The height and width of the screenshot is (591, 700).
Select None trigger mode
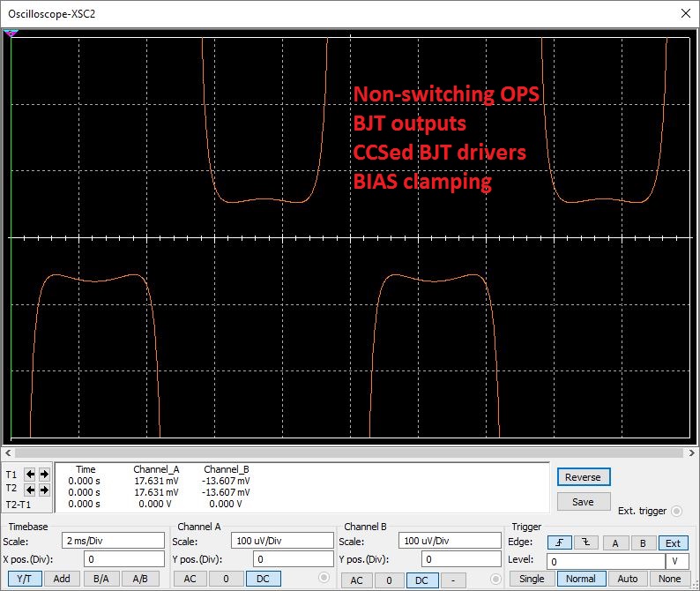(x=670, y=579)
